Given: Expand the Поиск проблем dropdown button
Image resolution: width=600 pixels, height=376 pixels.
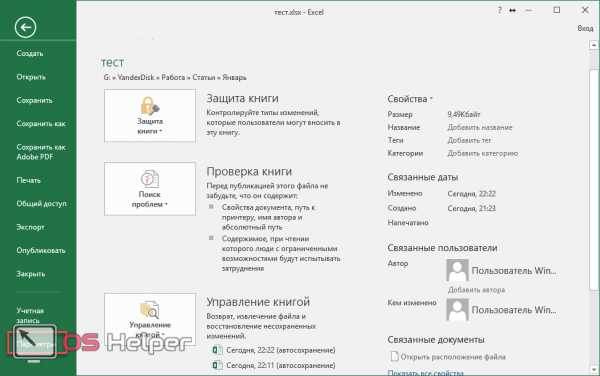Looking at the screenshot, I should (150, 189).
